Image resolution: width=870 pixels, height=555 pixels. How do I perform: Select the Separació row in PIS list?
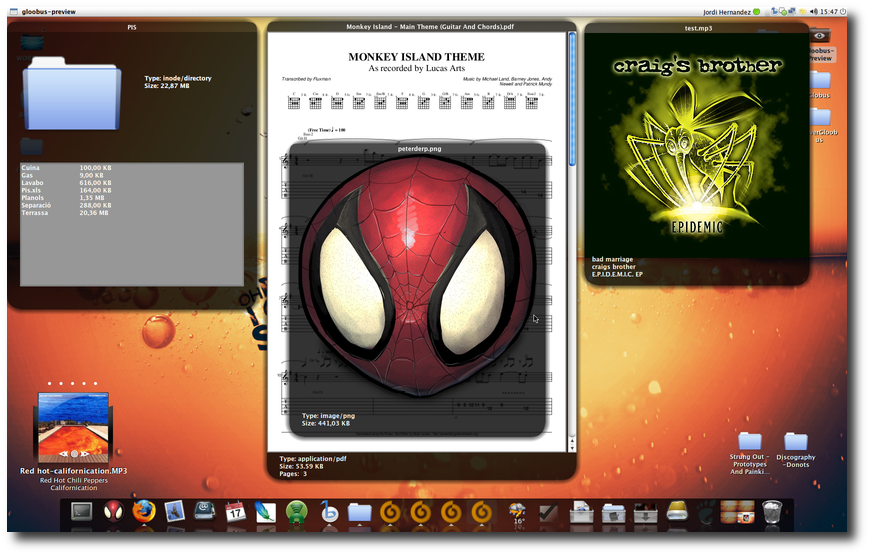[x=131, y=205]
